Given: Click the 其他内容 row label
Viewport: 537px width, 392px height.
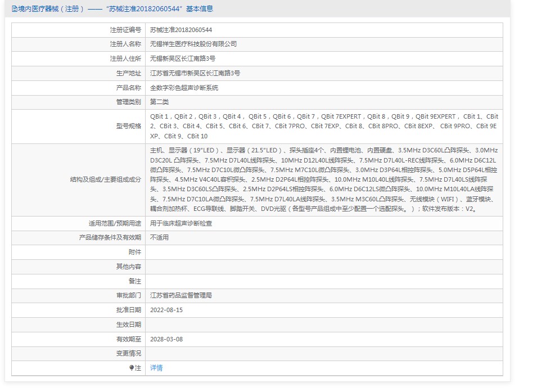Looking at the screenshot, I should [128, 267].
